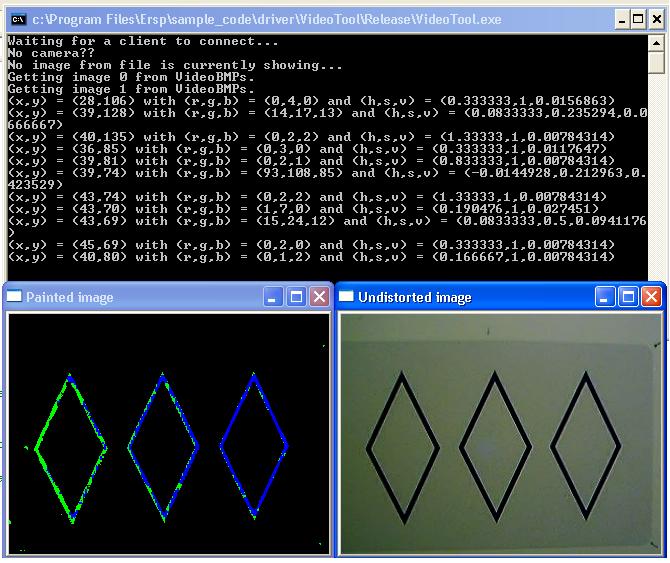This screenshot has width=670, height=563.
Task: Click the right black diamond in Undistorted image
Action: [586, 446]
